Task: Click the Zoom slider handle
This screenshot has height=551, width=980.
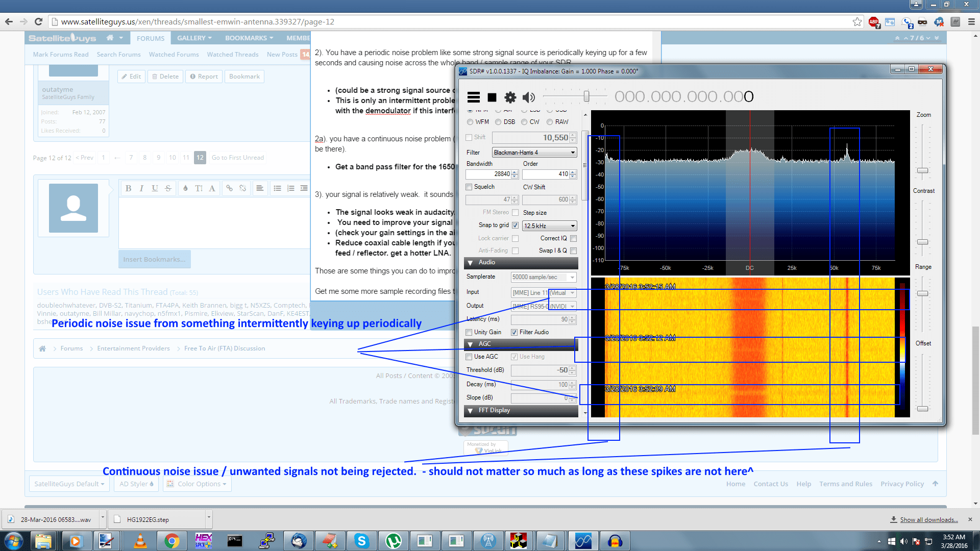Action: pos(922,170)
